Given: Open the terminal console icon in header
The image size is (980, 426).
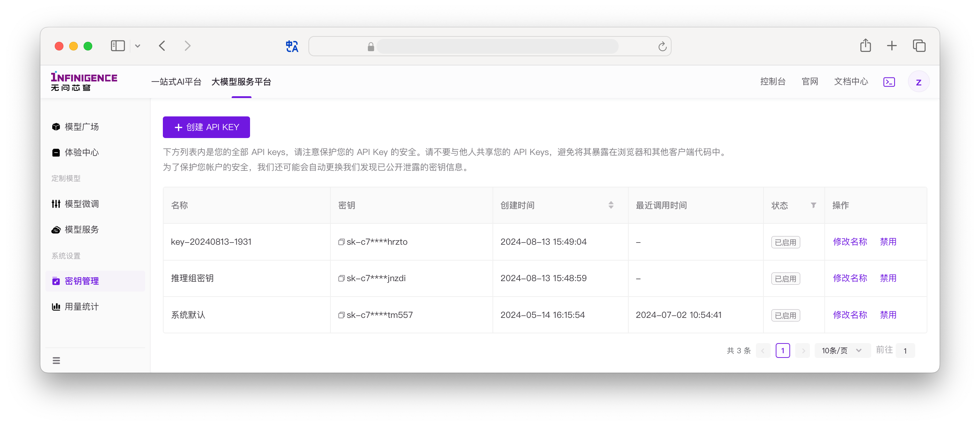Looking at the screenshot, I should (889, 82).
